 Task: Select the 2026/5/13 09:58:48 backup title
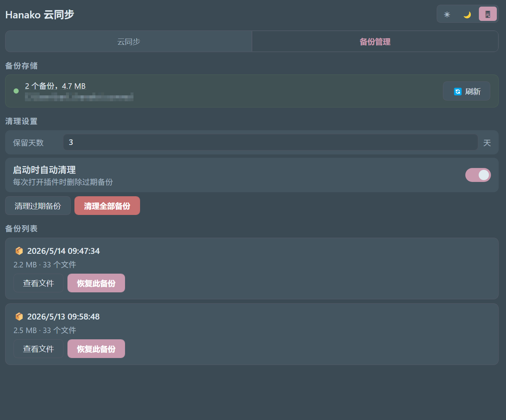pos(63,317)
